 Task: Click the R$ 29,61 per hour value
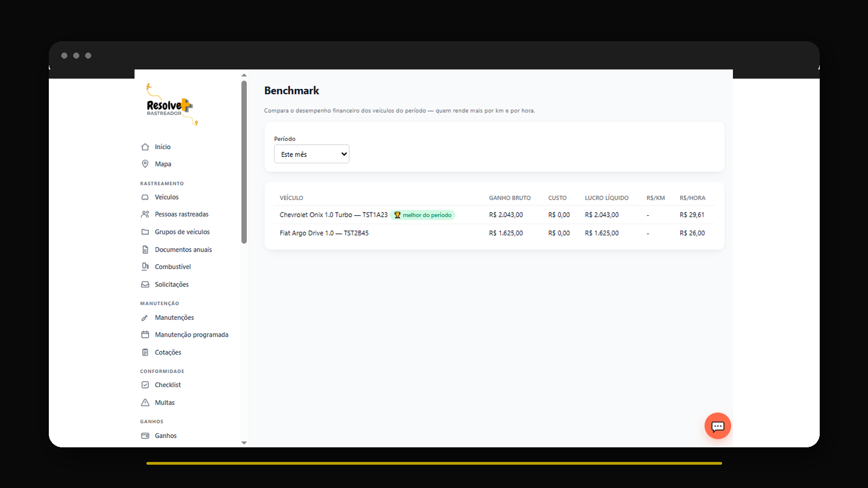click(692, 215)
